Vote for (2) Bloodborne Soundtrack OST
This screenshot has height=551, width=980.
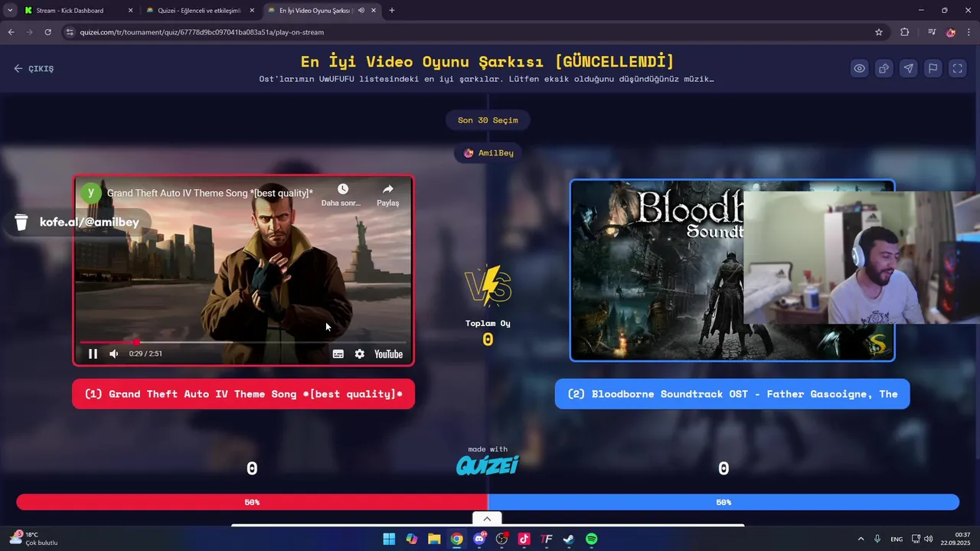click(732, 394)
